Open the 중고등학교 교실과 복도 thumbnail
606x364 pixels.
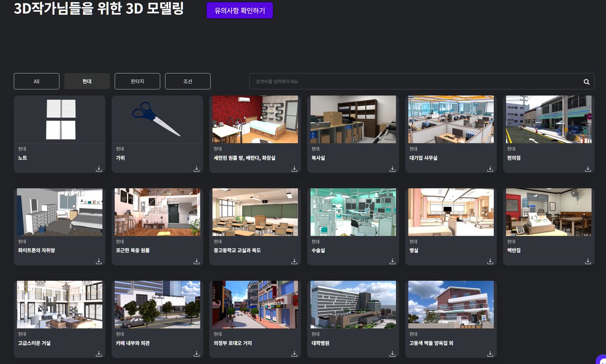[x=255, y=212]
